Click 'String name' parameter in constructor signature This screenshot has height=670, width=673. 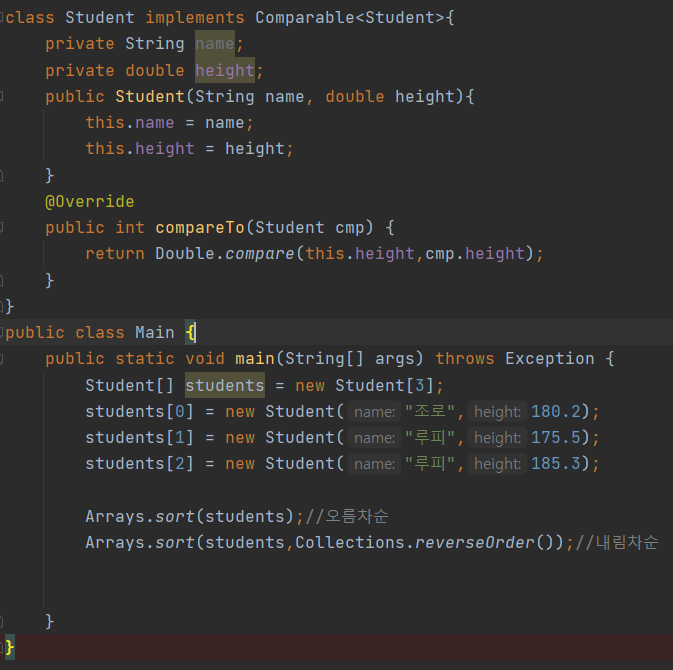[249, 97]
